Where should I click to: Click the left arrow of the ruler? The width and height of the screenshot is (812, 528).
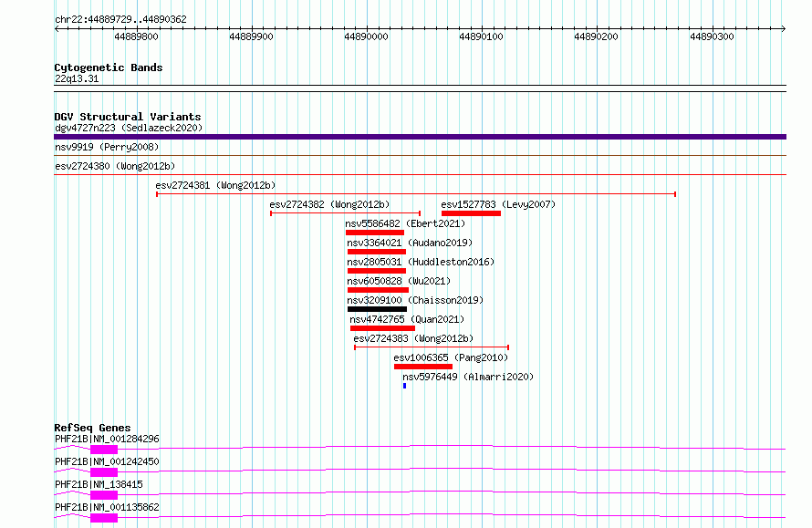pos(57,28)
